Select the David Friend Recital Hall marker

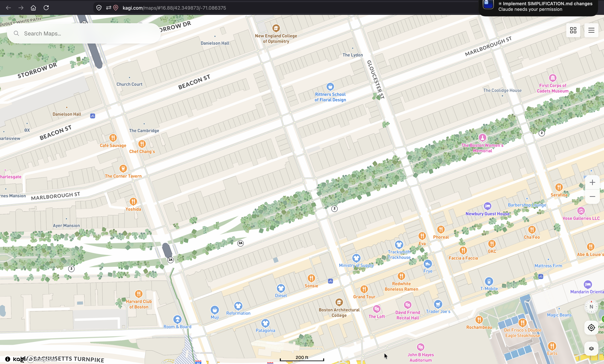[407, 305]
